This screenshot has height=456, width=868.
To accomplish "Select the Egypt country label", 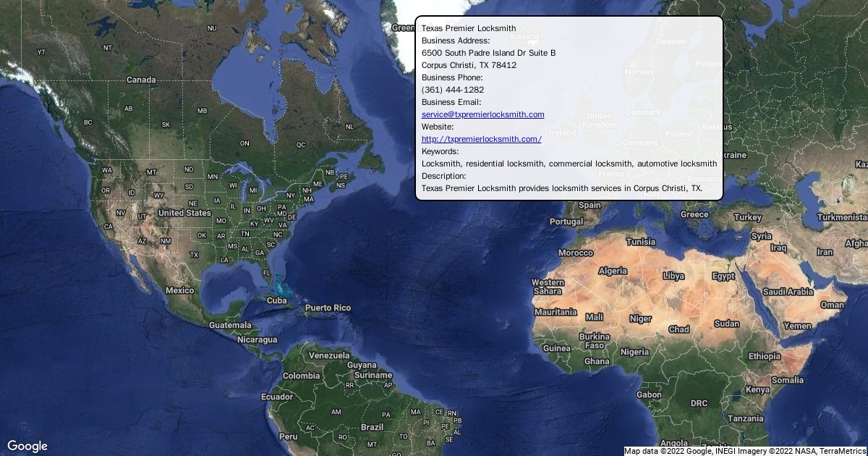I will [723, 276].
